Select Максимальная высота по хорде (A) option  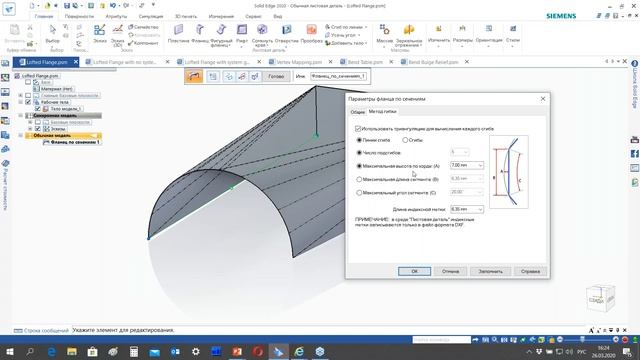(359, 166)
